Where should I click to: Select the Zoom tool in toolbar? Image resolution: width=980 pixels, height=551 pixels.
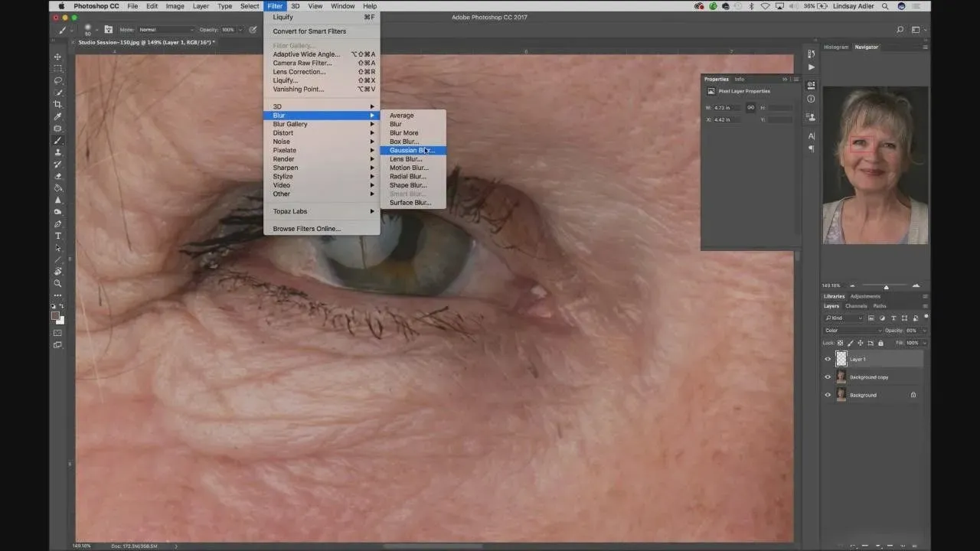(x=57, y=283)
